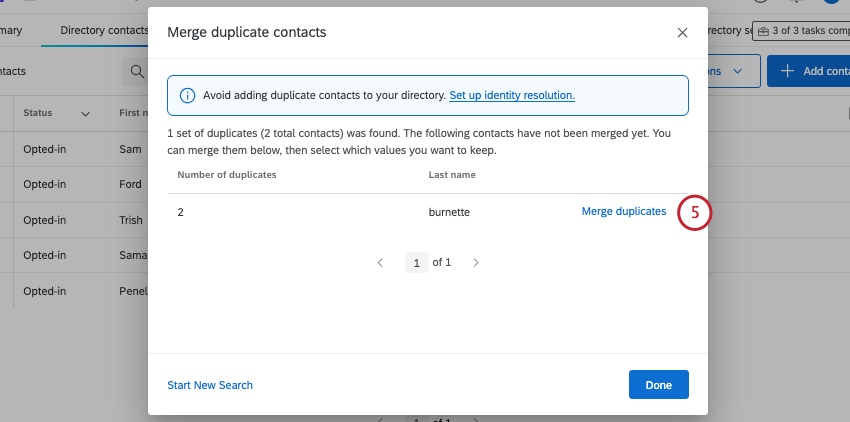Click Start New Search link

coord(210,385)
